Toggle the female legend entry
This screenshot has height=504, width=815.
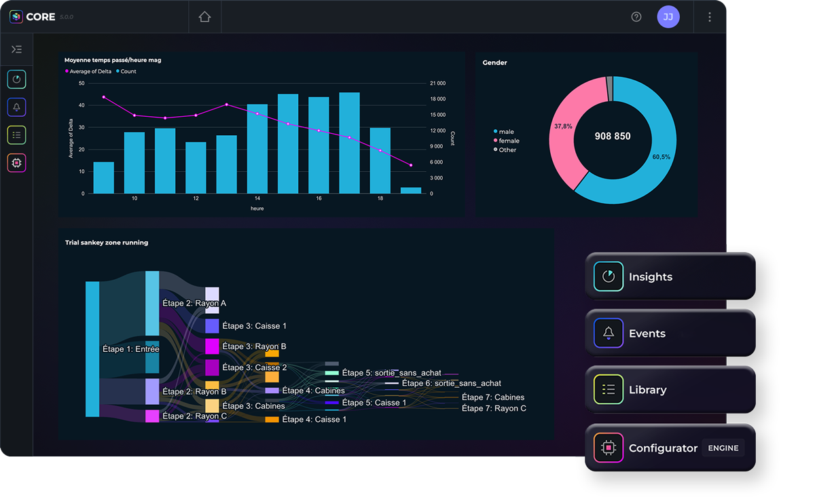pos(507,141)
